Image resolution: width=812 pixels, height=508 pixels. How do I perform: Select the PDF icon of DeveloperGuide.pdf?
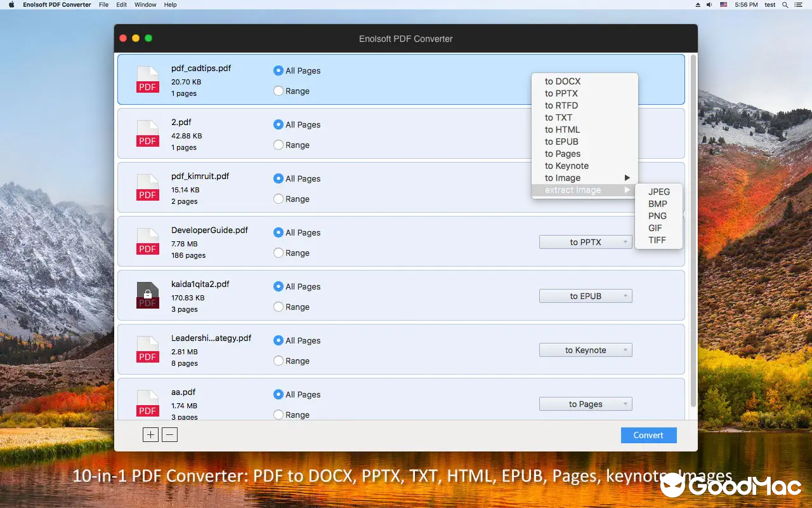[147, 241]
